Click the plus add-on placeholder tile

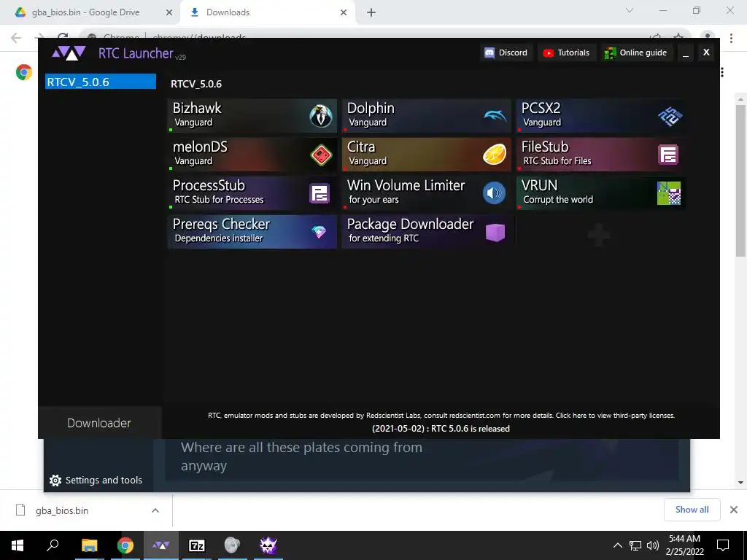[599, 234]
